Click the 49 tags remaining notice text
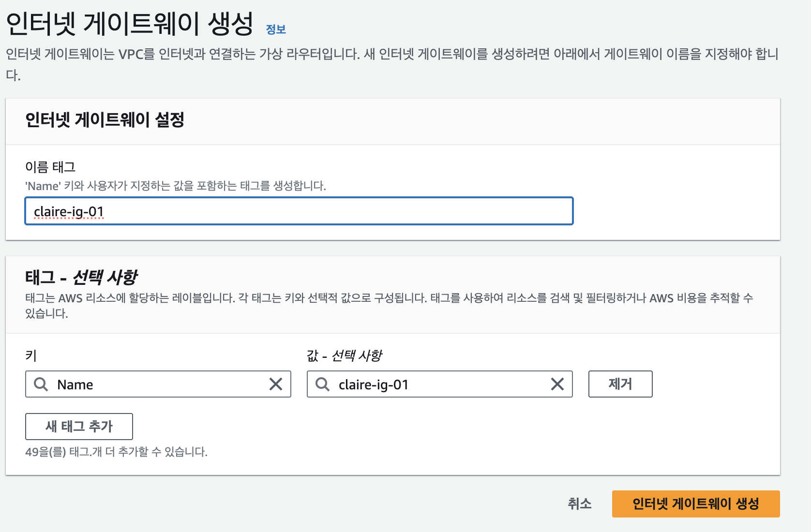Viewport: 811px width, 532px height. (x=116, y=452)
